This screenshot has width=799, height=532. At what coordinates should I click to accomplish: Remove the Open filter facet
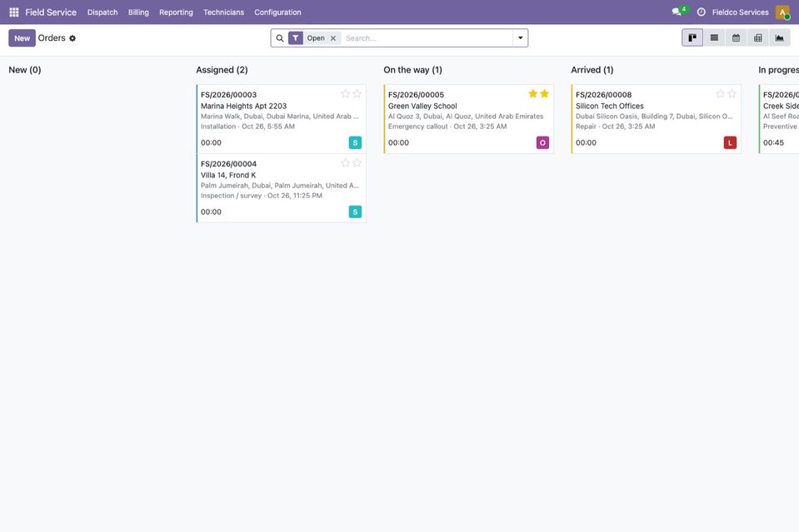click(333, 38)
